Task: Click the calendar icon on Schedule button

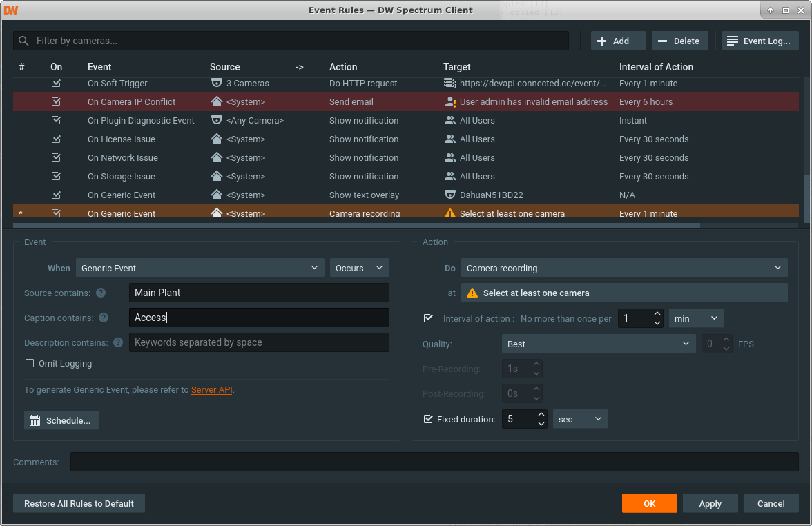Action: tap(35, 420)
